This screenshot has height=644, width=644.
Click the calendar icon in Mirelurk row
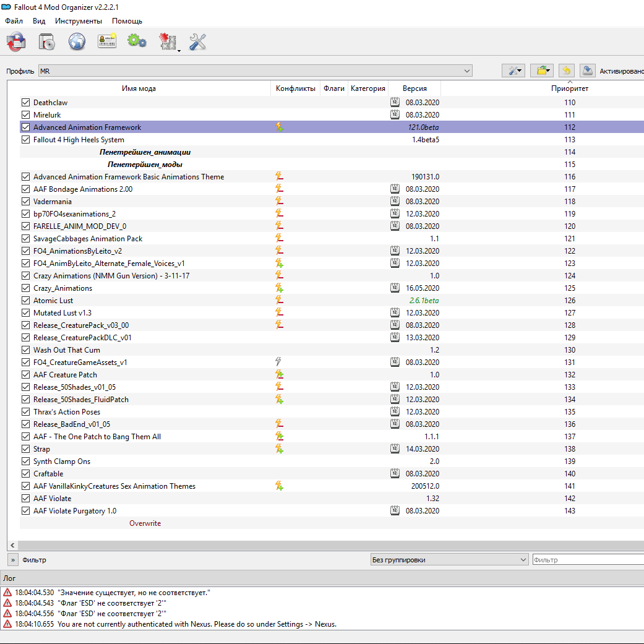click(x=395, y=114)
